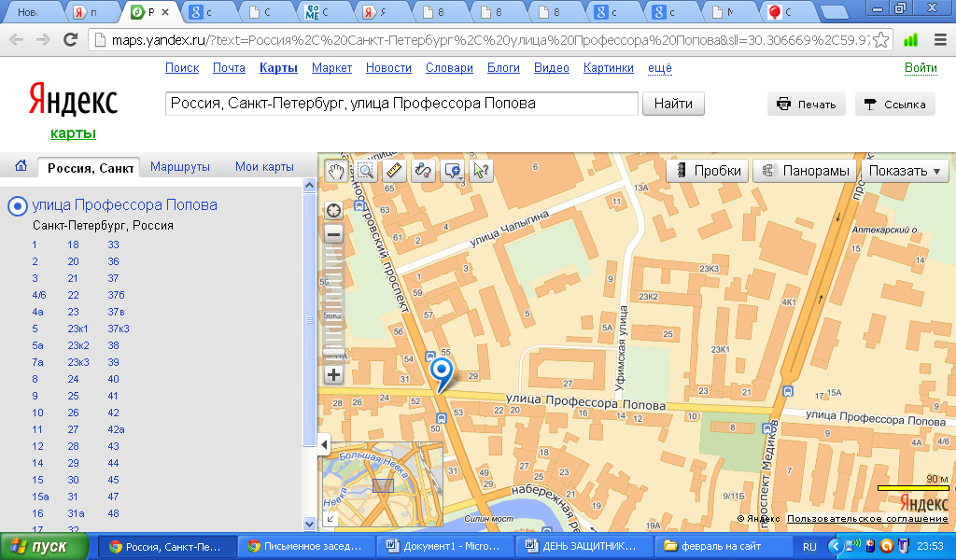Zoom in with the plus button
Viewport: 956px width, 560px height.
tap(333, 374)
